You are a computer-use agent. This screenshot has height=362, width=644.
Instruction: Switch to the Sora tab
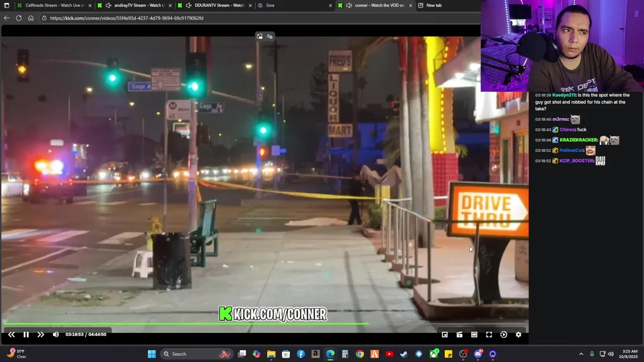coord(295,5)
